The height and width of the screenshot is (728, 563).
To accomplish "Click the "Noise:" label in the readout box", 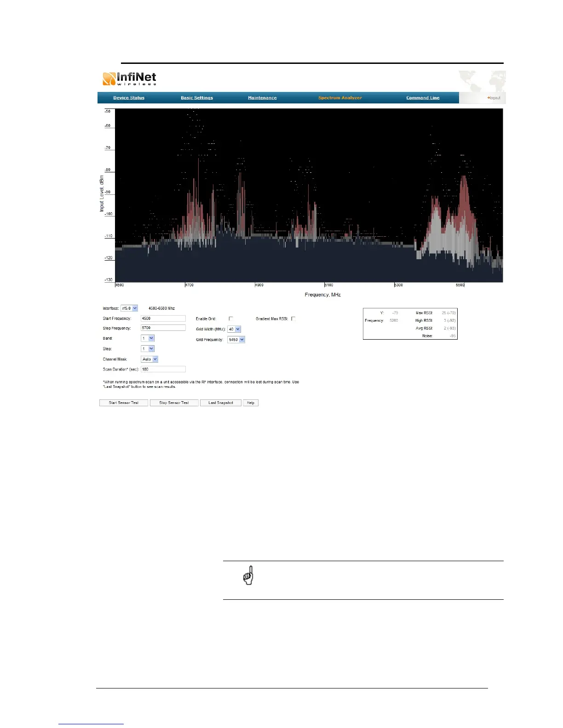I will (x=427, y=336).
